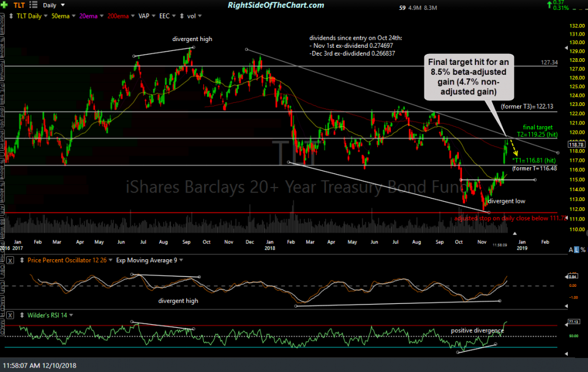Click the X icon on Price Percent Oscillator panel
The width and height of the screenshot is (588, 372).
pos(10,260)
